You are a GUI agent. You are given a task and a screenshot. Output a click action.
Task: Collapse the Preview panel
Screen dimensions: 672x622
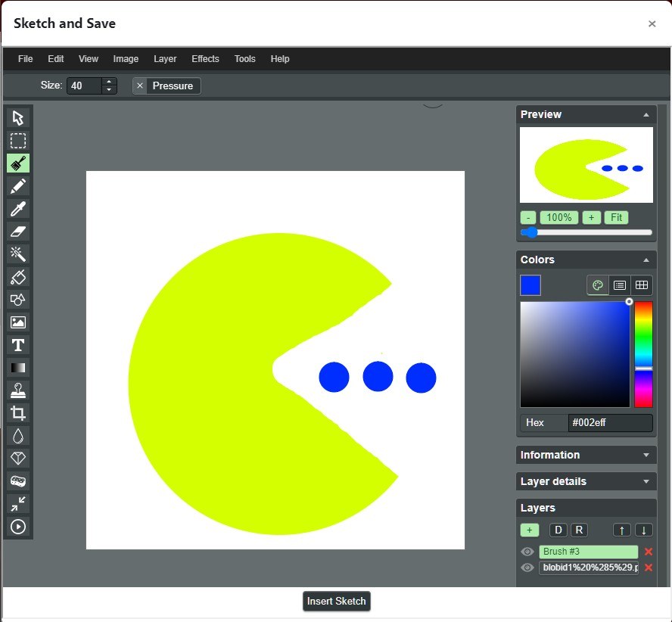[x=646, y=115]
